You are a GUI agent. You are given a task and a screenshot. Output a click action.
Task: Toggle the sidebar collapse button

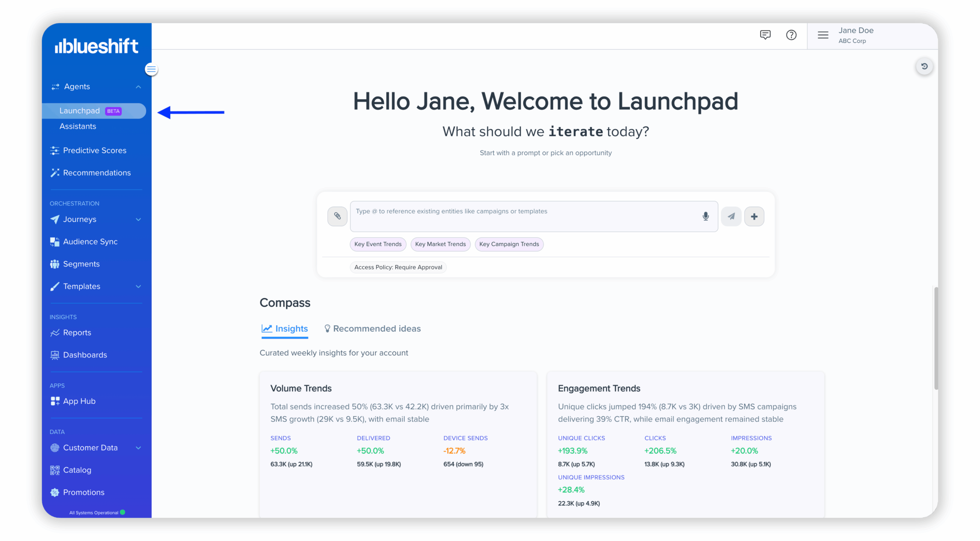coord(151,69)
